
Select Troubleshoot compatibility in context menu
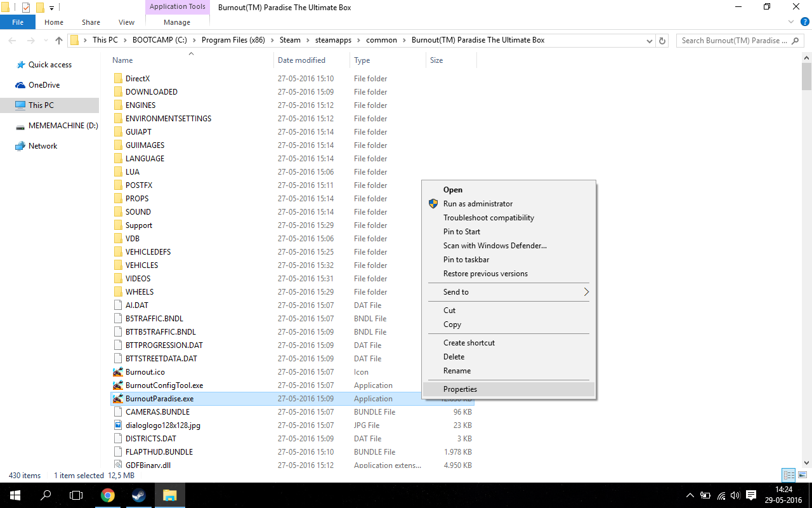tap(507, 218)
